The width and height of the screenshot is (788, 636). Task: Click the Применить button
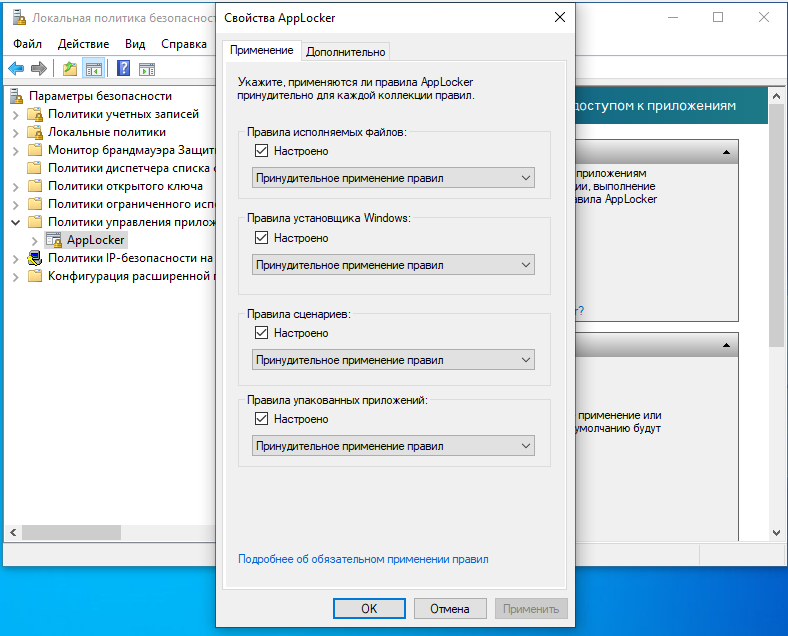pos(531,608)
